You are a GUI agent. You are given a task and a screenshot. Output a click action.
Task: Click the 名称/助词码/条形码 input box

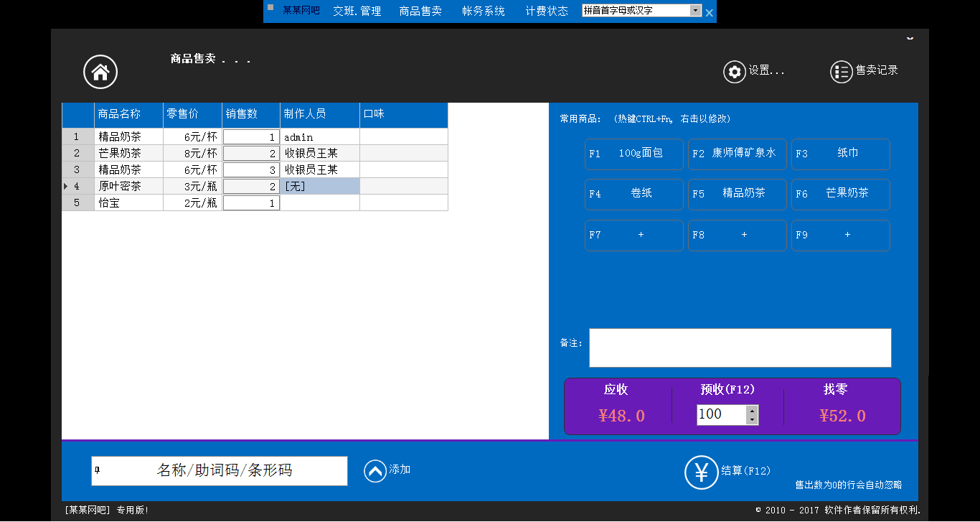click(x=220, y=471)
